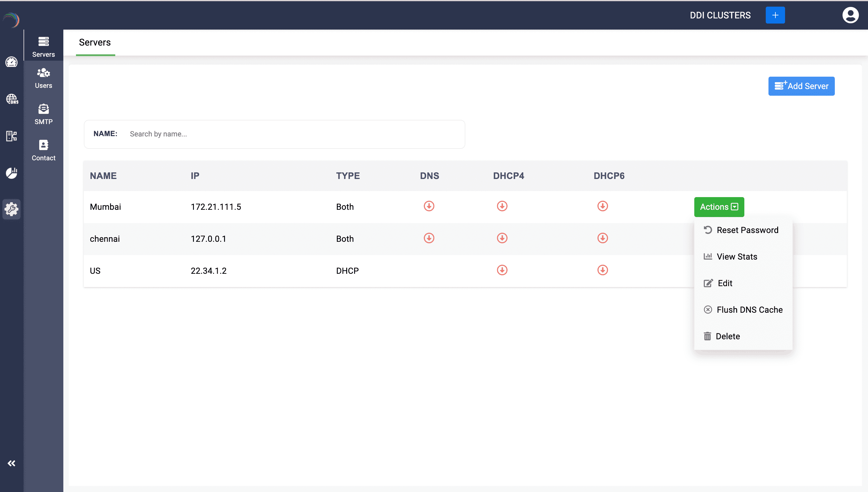Open the Actions dropdown for Mumbai
Screen dimensions: 868x492
pos(719,207)
